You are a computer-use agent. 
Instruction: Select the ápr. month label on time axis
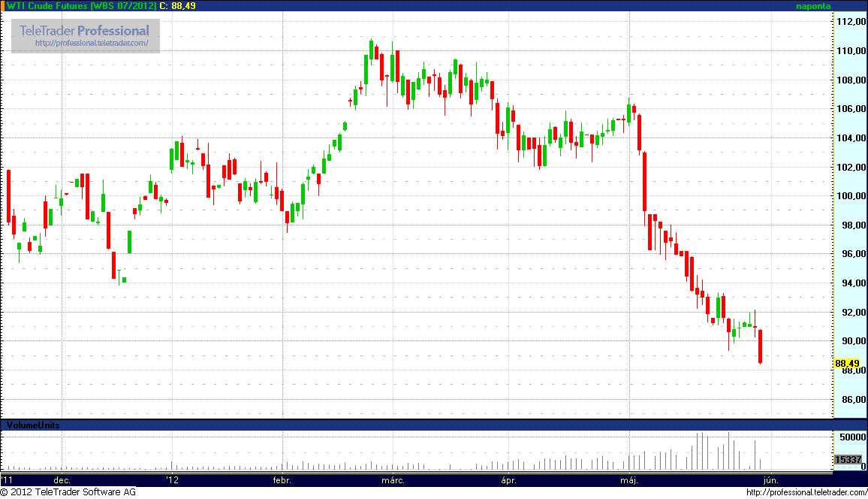509,480
